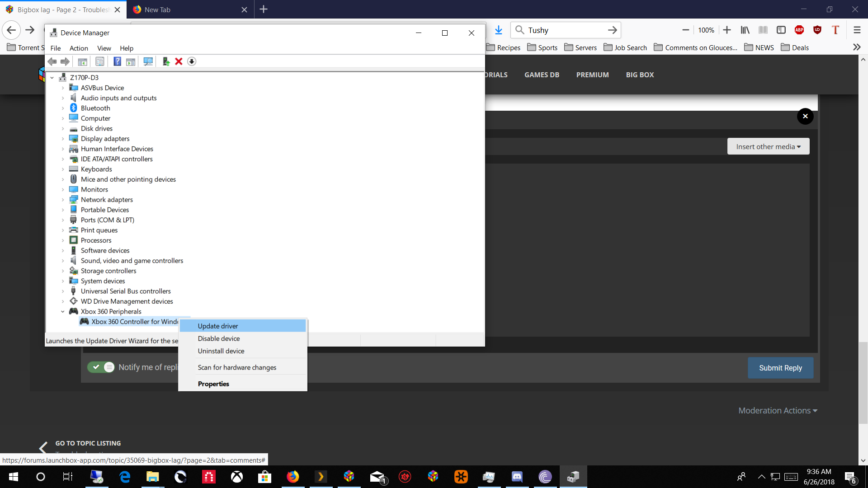Viewport: 868px width, 488px height.
Task: Click red X Uninstall device toolbar icon
Action: click(179, 61)
